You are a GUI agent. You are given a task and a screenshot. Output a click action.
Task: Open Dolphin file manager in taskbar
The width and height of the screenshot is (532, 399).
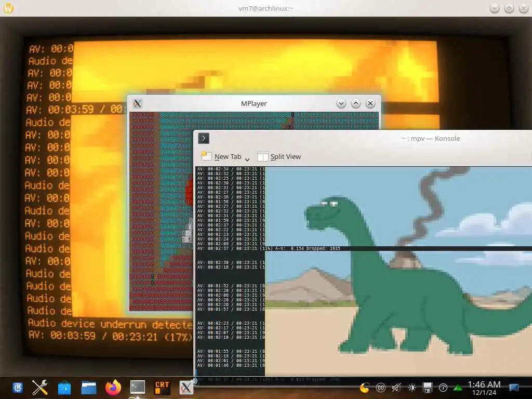tap(88, 388)
